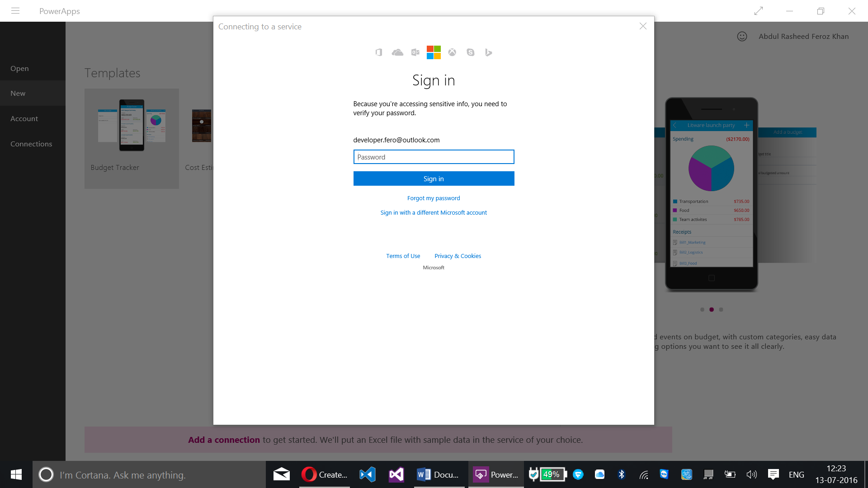Select the highlighted middle carousel dot
This screenshot has width=868, height=488.
point(712,310)
